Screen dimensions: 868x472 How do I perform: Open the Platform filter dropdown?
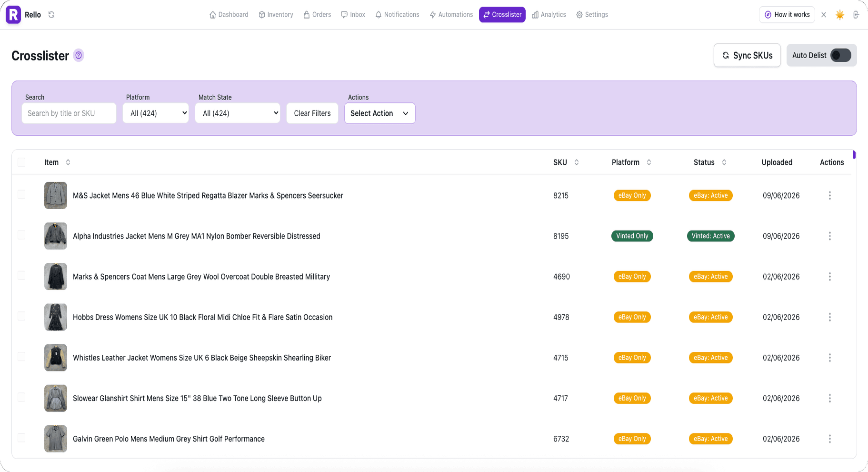pos(156,113)
